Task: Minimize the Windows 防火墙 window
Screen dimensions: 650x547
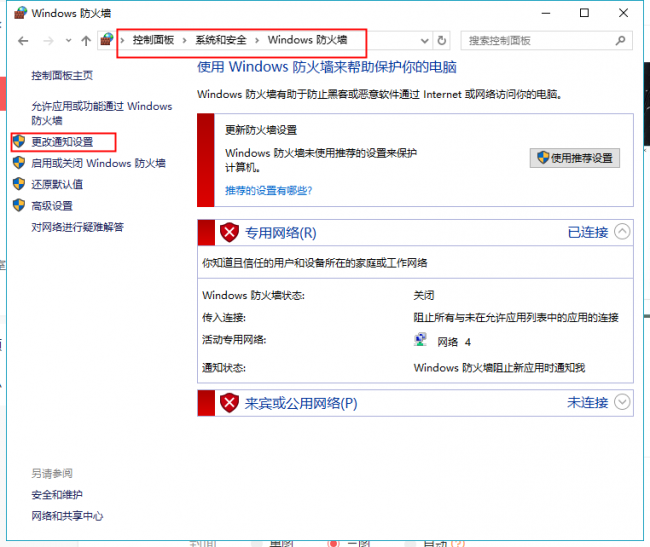Action: [x=546, y=13]
